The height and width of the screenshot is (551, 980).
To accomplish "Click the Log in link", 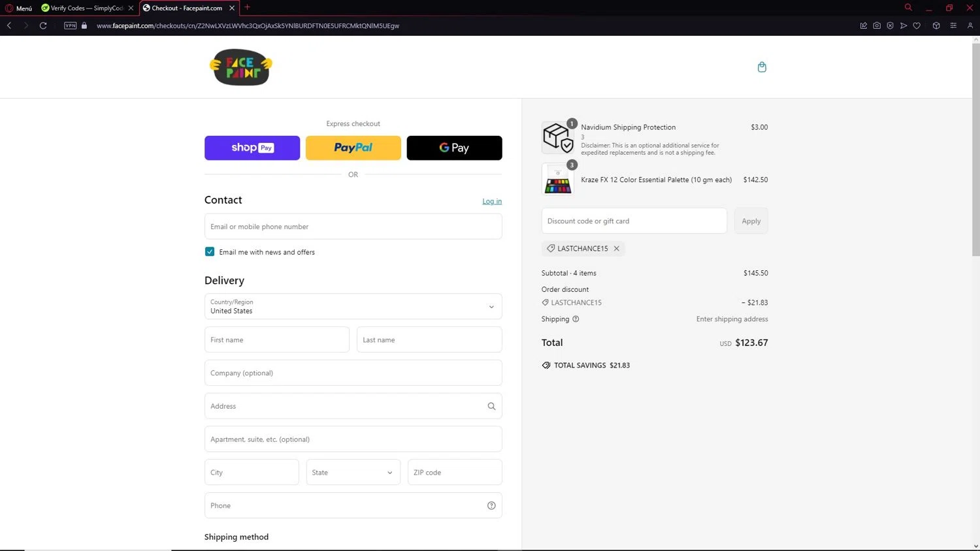I will pyautogui.click(x=492, y=201).
